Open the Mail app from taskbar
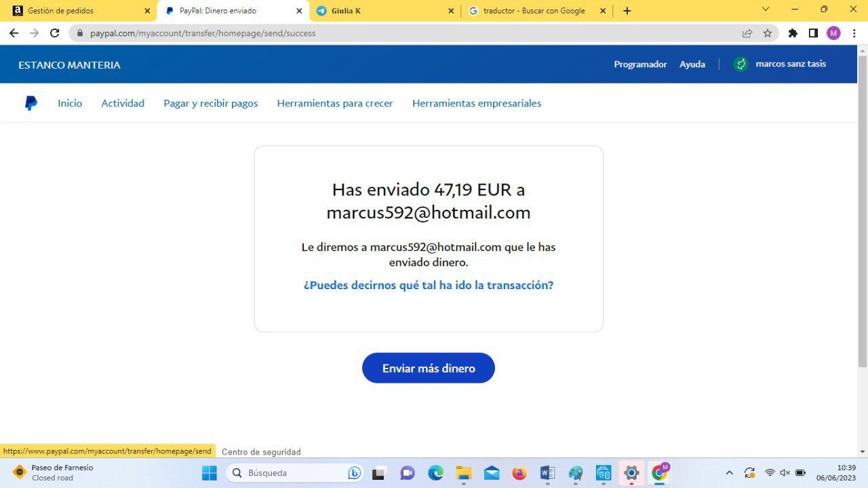 492,473
